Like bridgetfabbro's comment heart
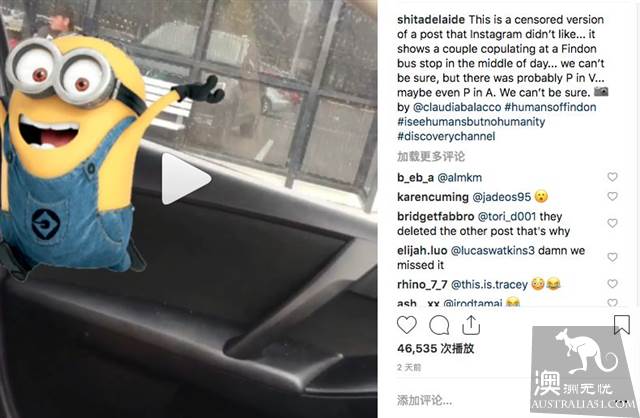This screenshot has height=418, width=640. tap(612, 223)
